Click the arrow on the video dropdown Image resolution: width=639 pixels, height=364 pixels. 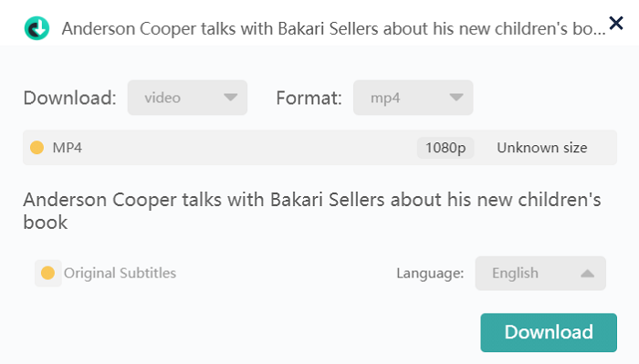[230, 98]
